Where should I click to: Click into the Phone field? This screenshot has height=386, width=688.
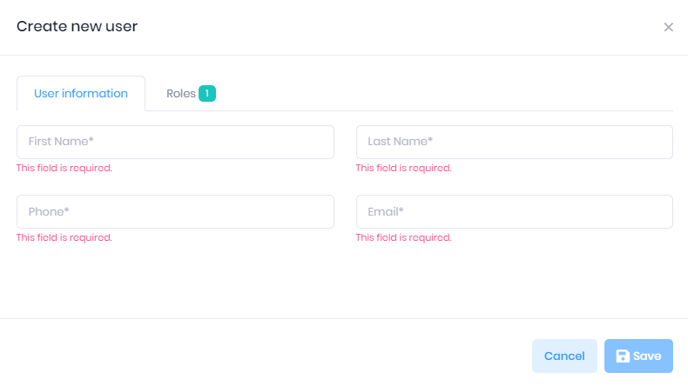176,212
